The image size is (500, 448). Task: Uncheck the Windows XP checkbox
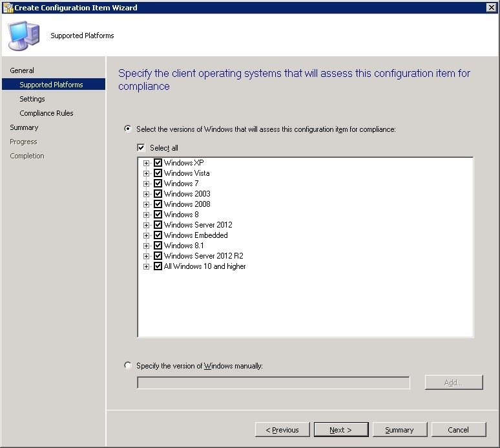coord(158,162)
